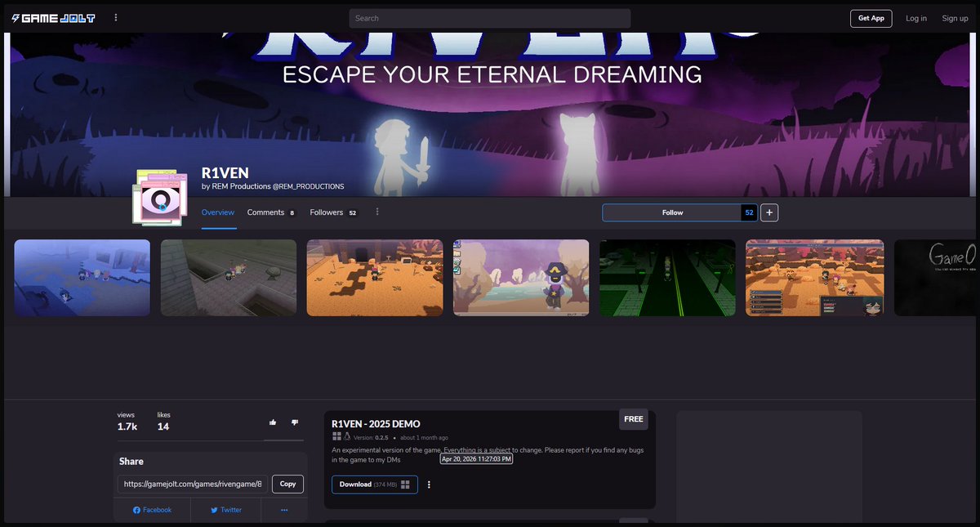Click the Windows platform icon under demo title
Screen dimensions: 980x527
pyautogui.click(x=336, y=437)
